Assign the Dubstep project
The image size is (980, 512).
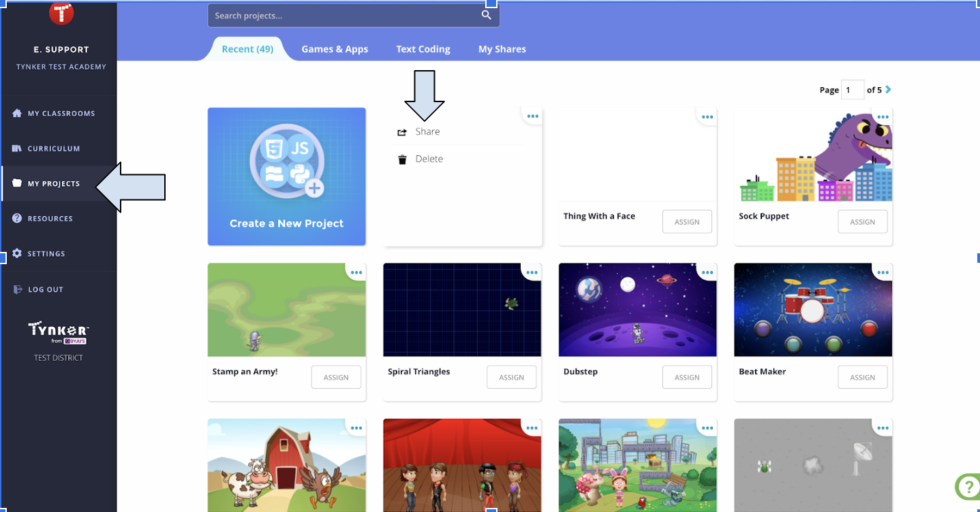tap(687, 377)
